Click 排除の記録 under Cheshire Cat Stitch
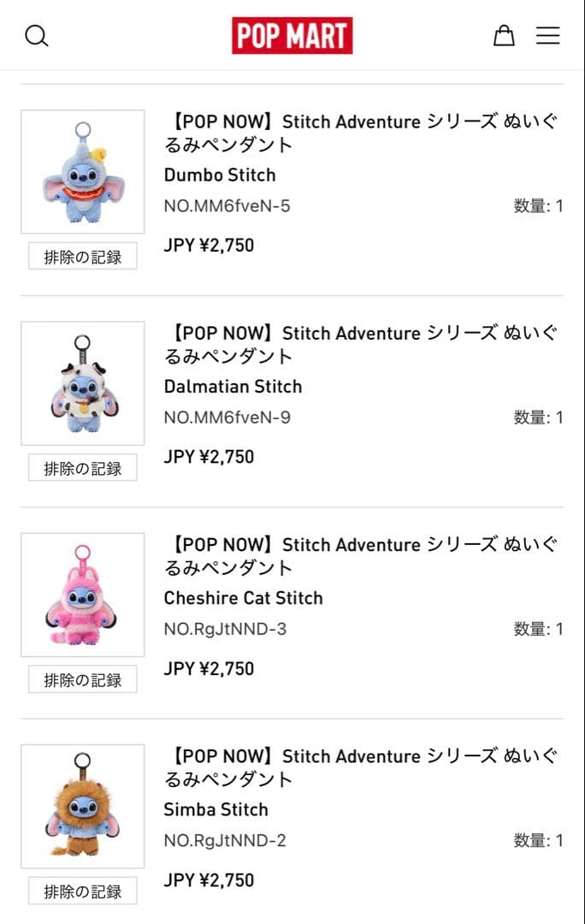 click(x=81, y=679)
